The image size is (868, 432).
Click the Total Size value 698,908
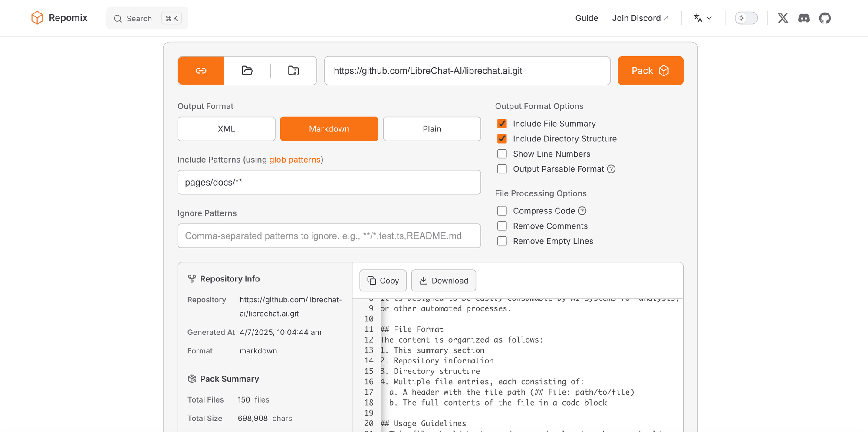[253, 419]
